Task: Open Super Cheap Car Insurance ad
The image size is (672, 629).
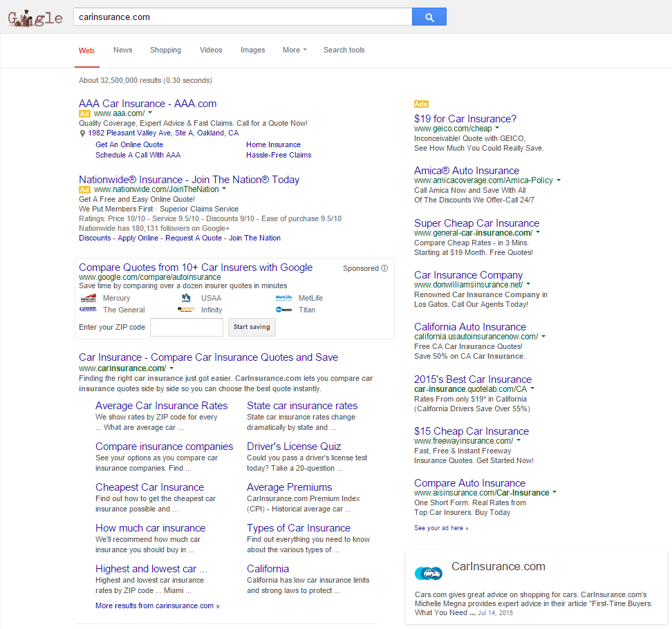Action: tap(476, 223)
